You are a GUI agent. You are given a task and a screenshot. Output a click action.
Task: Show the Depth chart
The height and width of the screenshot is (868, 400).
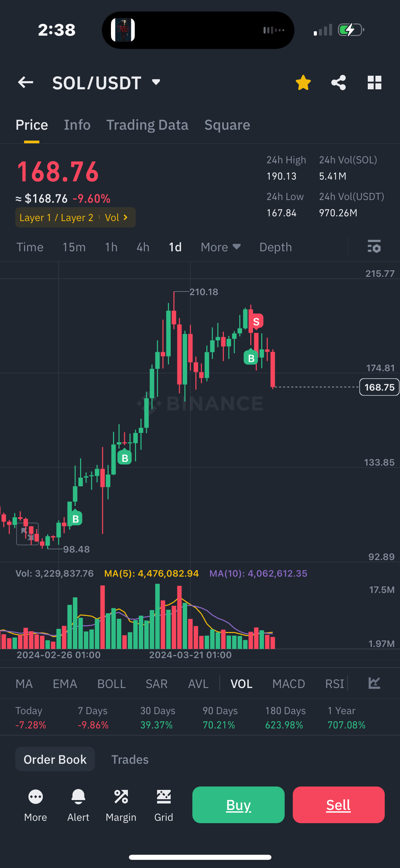pos(275,247)
